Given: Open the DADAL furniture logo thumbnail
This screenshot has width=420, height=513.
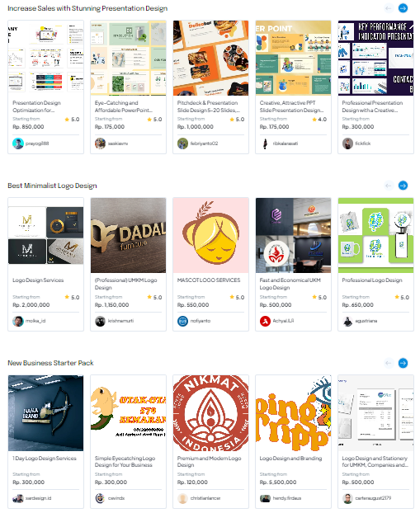Looking at the screenshot, I should [x=129, y=235].
